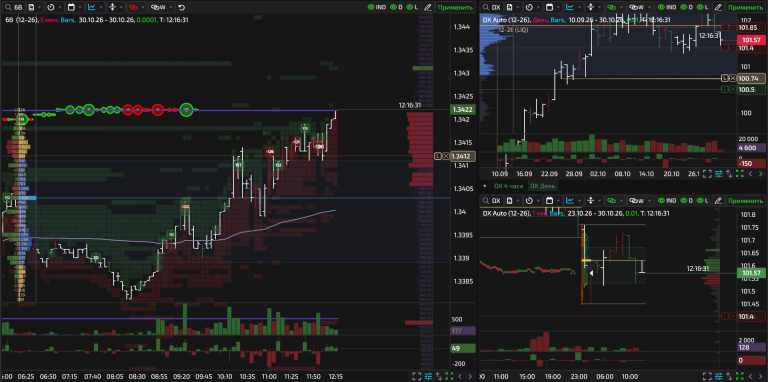Open the template document icon in 6B chart
768x382 pixels.
pyautogui.click(x=30, y=7)
